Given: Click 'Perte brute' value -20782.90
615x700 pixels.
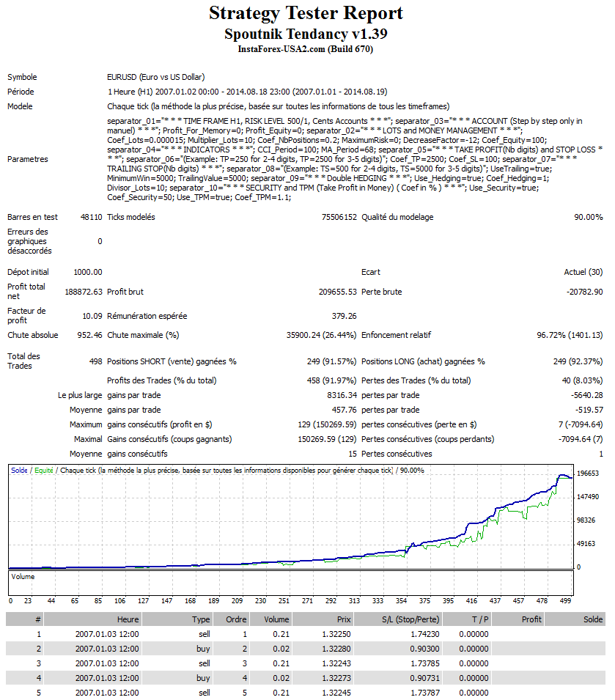Looking at the screenshot, I should (585, 292).
